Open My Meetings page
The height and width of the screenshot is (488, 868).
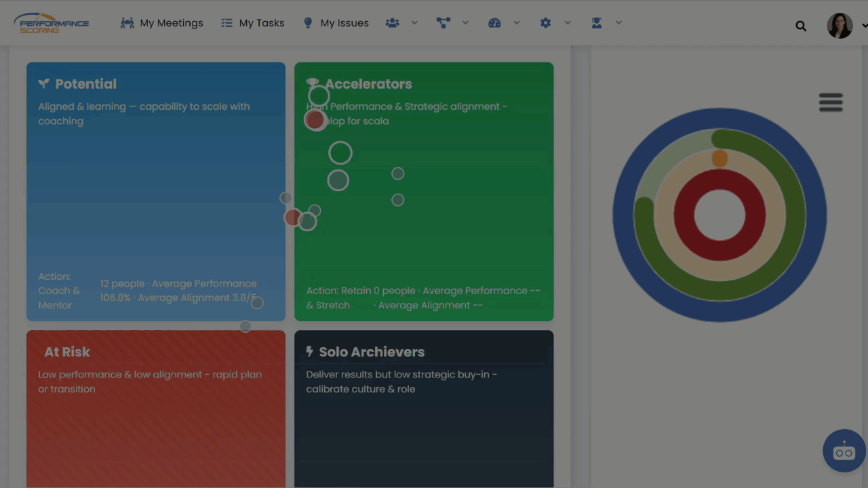pyautogui.click(x=162, y=23)
